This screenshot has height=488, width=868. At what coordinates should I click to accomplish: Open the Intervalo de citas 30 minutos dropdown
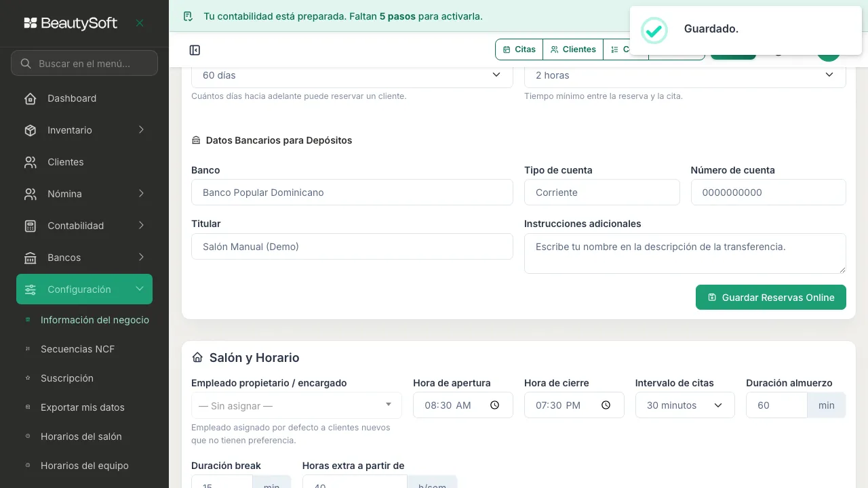[685, 405]
